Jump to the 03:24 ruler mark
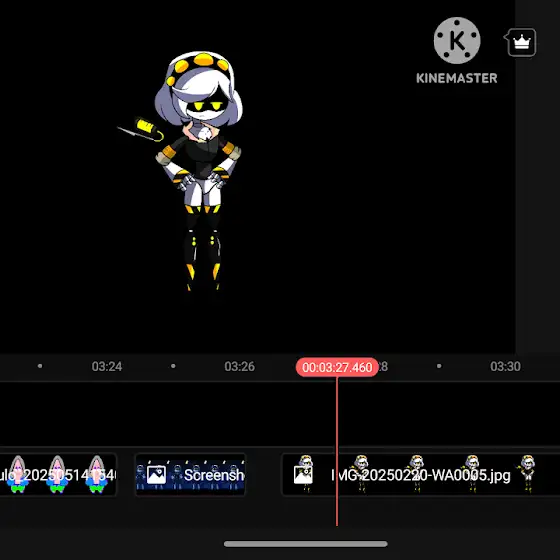This screenshot has height=560, width=560. tap(107, 366)
